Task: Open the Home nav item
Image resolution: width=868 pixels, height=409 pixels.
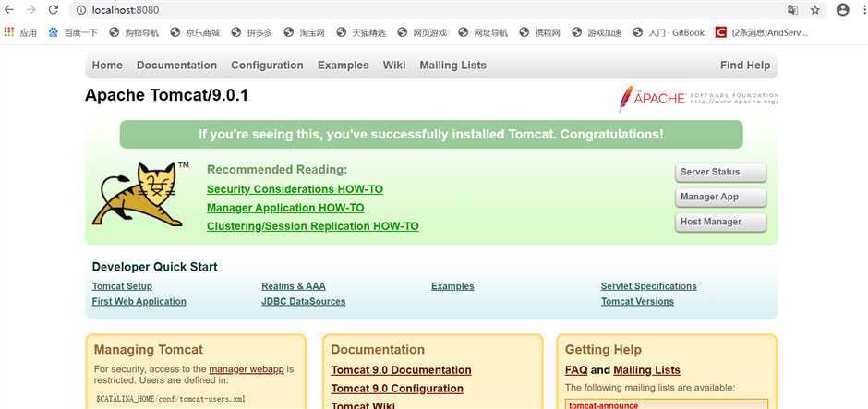Action: [x=107, y=66]
